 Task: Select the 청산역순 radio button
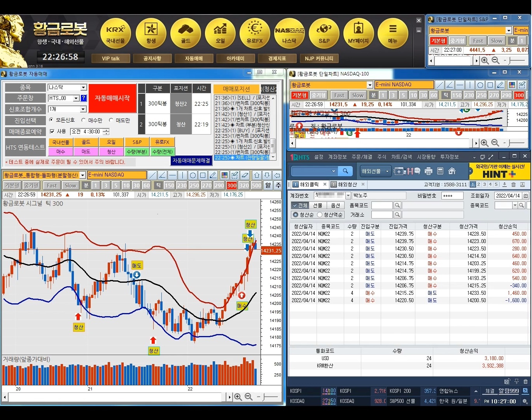click(x=320, y=215)
